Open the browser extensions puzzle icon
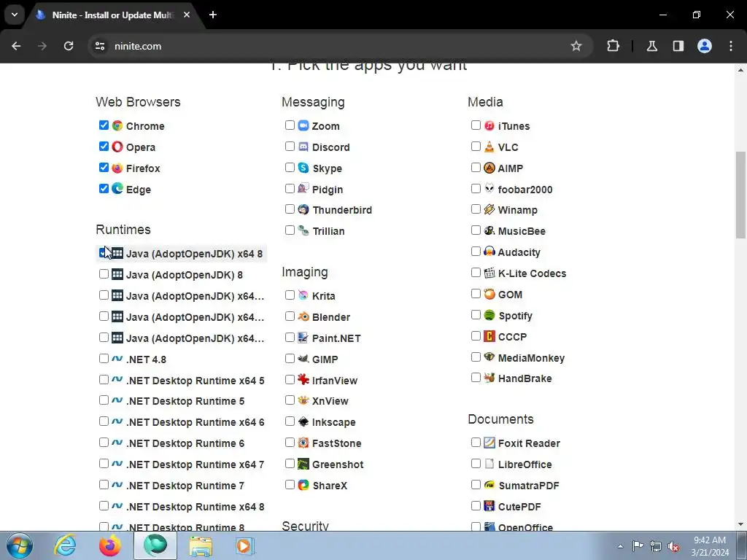This screenshot has height=560, width=747. [613, 46]
